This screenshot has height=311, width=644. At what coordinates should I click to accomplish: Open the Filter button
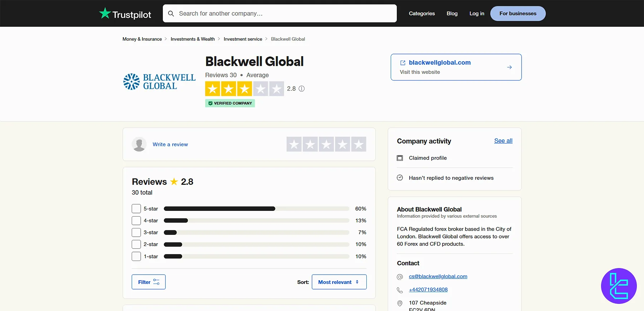[148, 282]
